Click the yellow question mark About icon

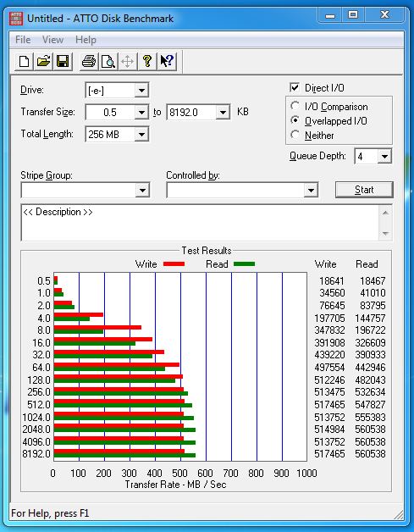(x=147, y=61)
